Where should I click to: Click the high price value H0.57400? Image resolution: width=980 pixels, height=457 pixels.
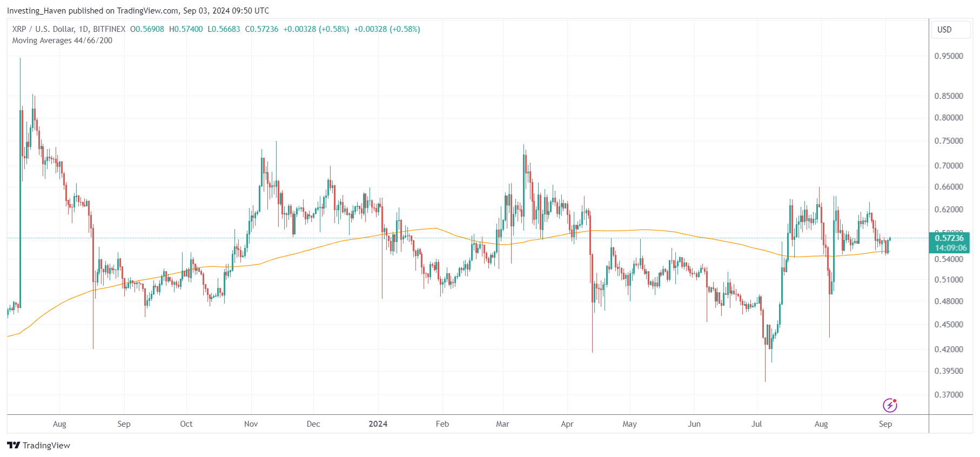click(x=186, y=29)
